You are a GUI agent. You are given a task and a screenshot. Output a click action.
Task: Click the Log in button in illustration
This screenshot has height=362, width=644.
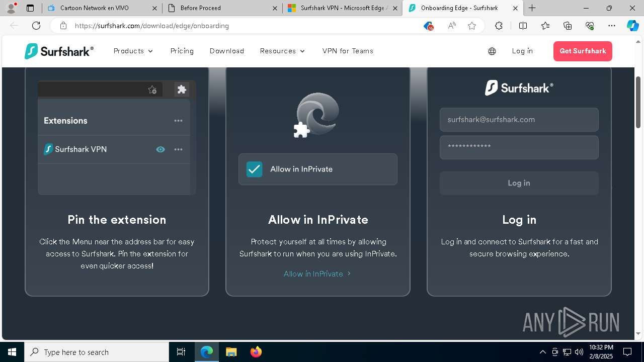click(x=519, y=183)
